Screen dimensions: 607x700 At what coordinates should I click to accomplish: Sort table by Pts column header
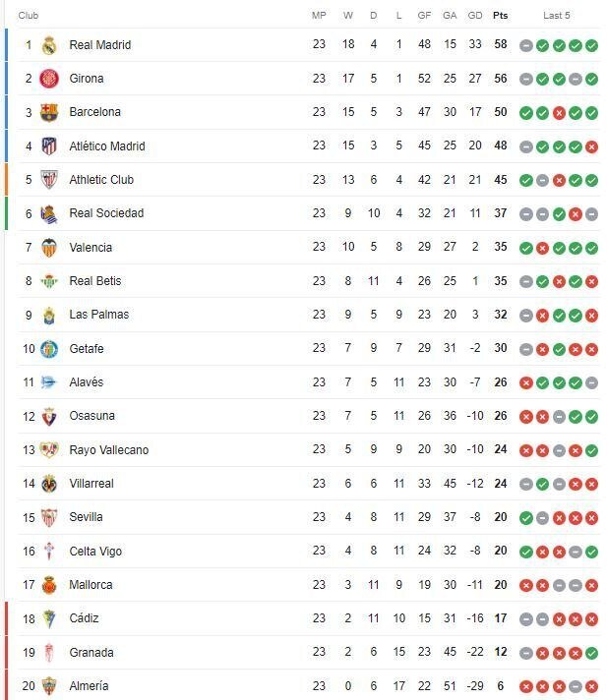tap(501, 16)
